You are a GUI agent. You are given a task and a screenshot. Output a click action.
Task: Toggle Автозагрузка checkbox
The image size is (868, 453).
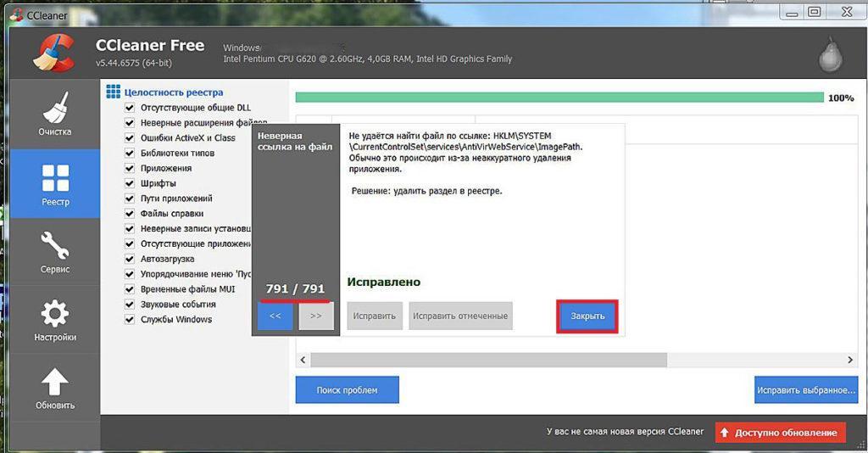tap(130, 259)
